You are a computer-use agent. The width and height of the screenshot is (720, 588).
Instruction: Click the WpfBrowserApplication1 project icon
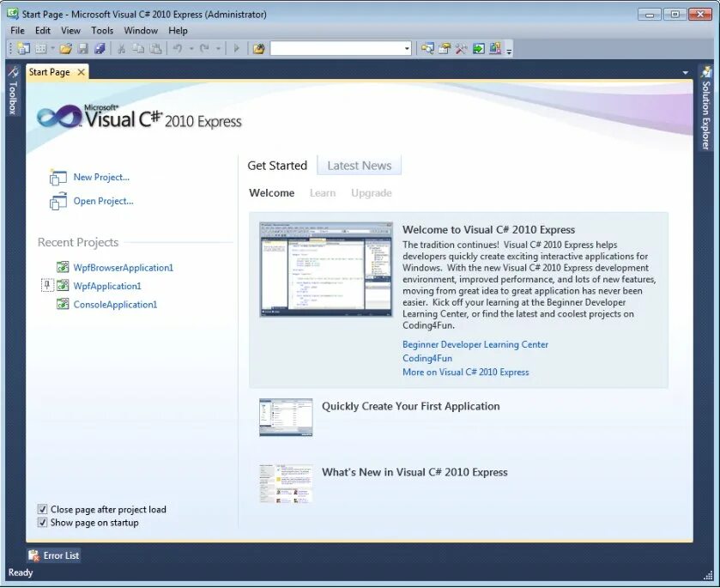63,267
